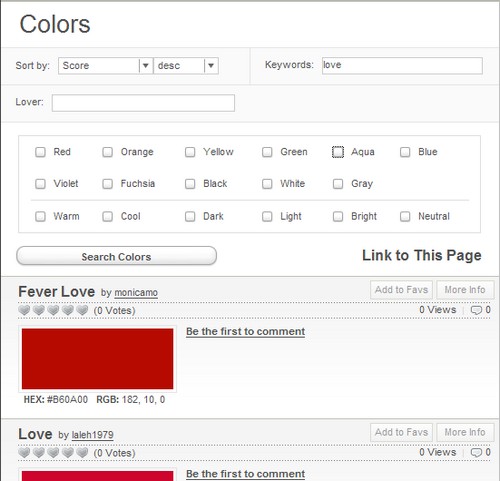The image size is (500, 481).
Task: Toggle the Aqua checkbox
Action: point(338,152)
